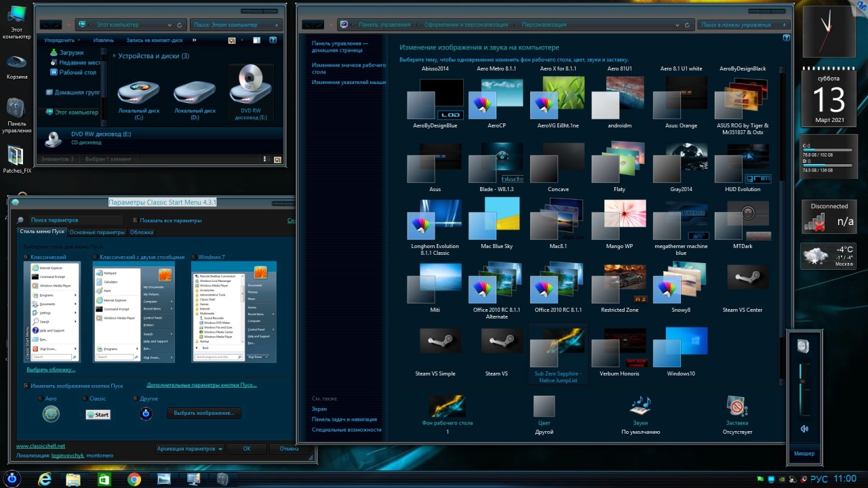868x488 pixels.
Task: Select the 'Стиль меню Пуск' tab
Action: 43,232
